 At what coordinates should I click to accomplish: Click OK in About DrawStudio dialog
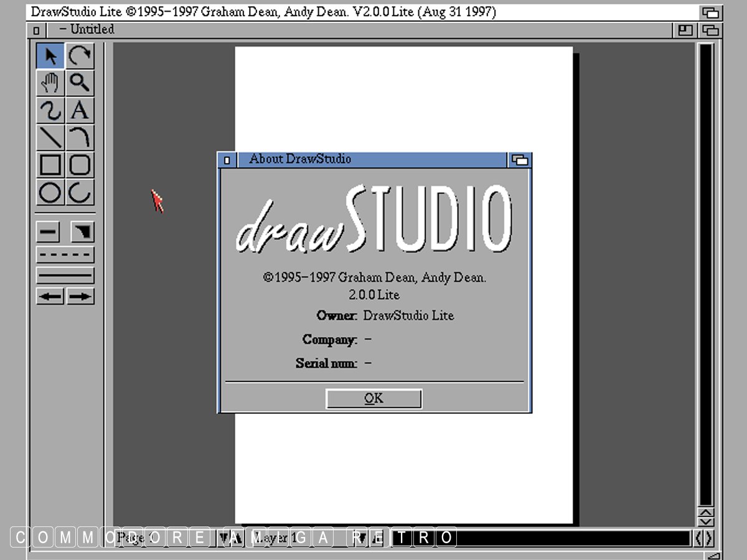coord(374,399)
